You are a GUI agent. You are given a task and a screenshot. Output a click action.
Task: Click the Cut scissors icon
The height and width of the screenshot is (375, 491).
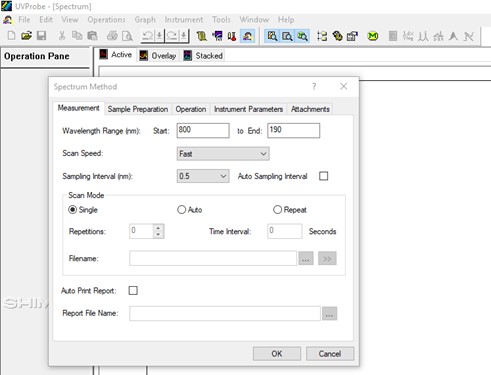click(x=62, y=35)
